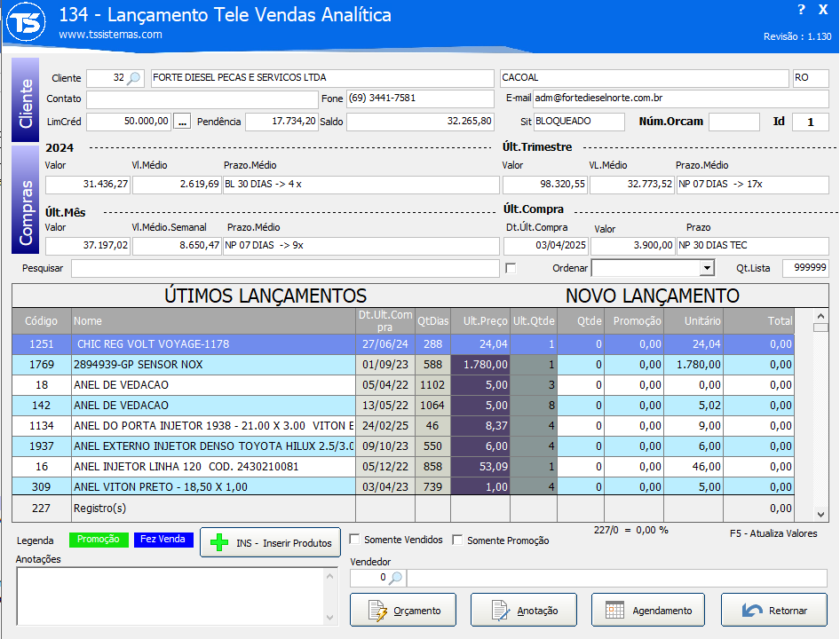The image size is (840, 639).
Task: Select the Cliente vertical tab
Action: click(25, 100)
